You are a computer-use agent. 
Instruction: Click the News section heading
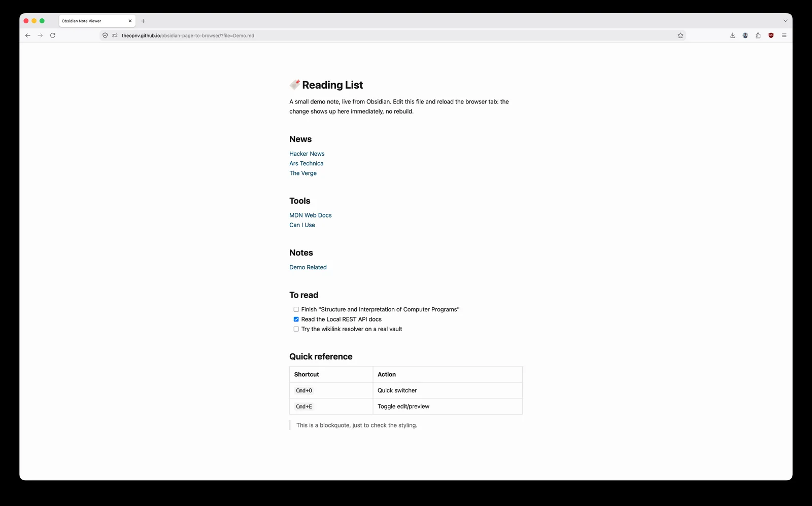(300, 139)
